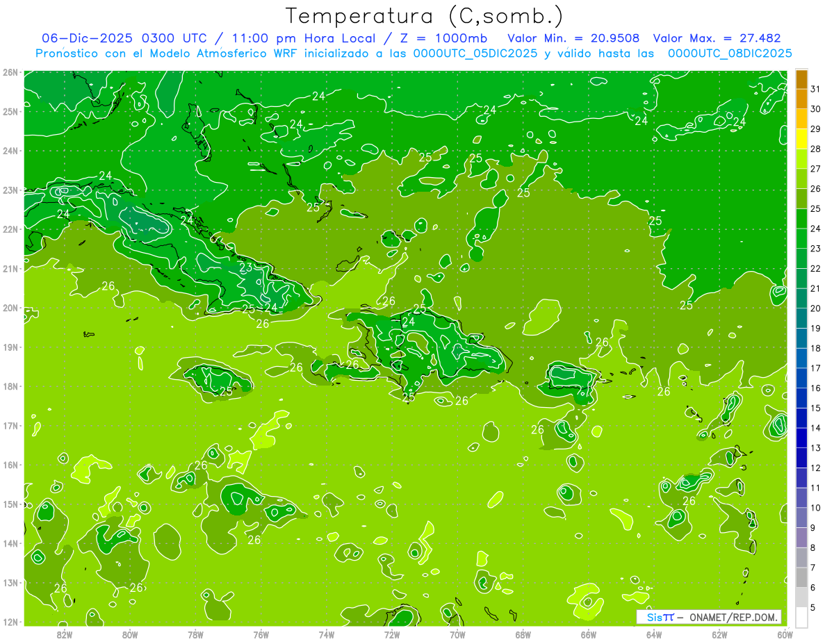Click the 'Valor Min. = 20.9508' readout

(x=574, y=38)
